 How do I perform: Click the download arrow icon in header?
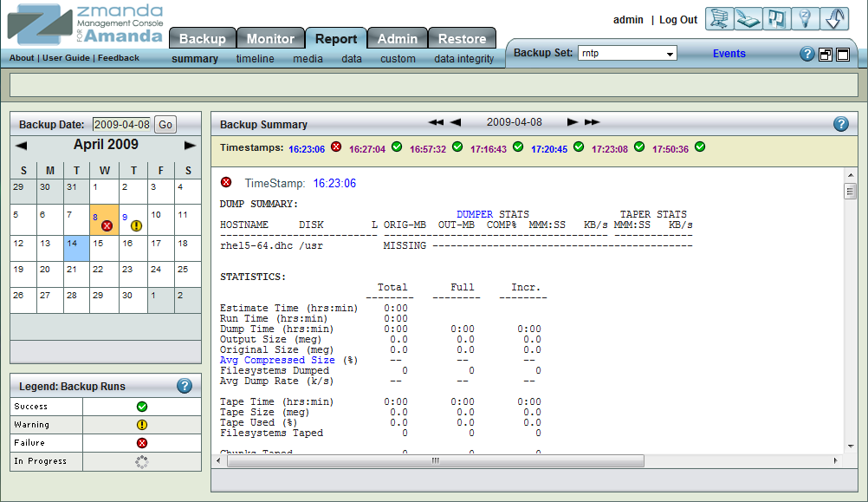(834, 19)
